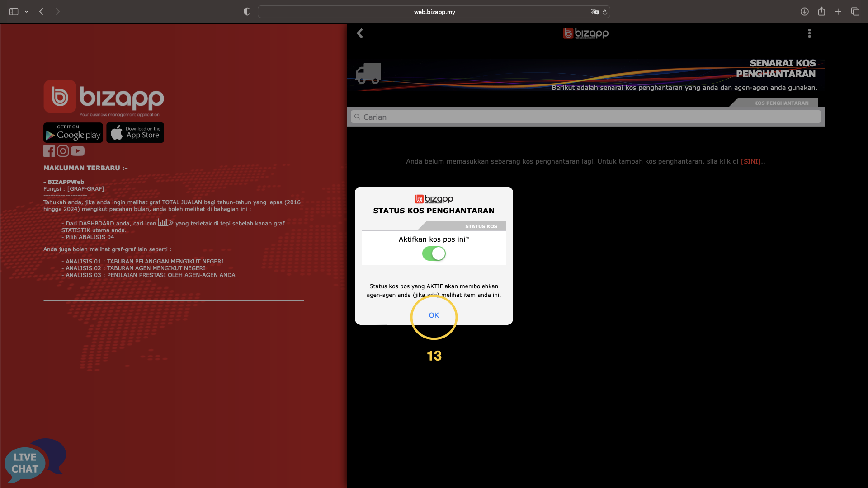Screen dimensions: 868x488
Task: Show the tab overview
Action: [855, 12]
